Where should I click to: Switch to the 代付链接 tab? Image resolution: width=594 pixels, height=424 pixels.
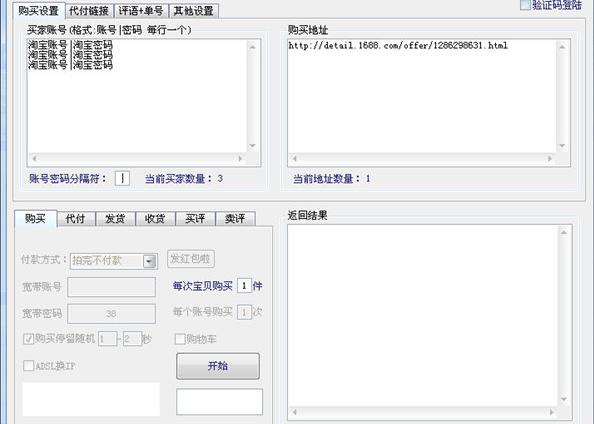(x=89, y=11)
